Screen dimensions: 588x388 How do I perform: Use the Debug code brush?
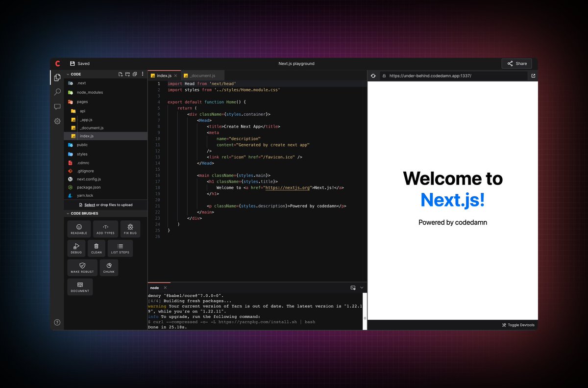pyautogui.click(x=76, y=248)
